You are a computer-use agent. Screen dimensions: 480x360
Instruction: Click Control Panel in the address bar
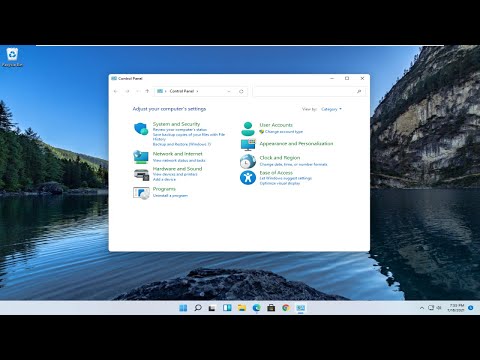point(182,91)
